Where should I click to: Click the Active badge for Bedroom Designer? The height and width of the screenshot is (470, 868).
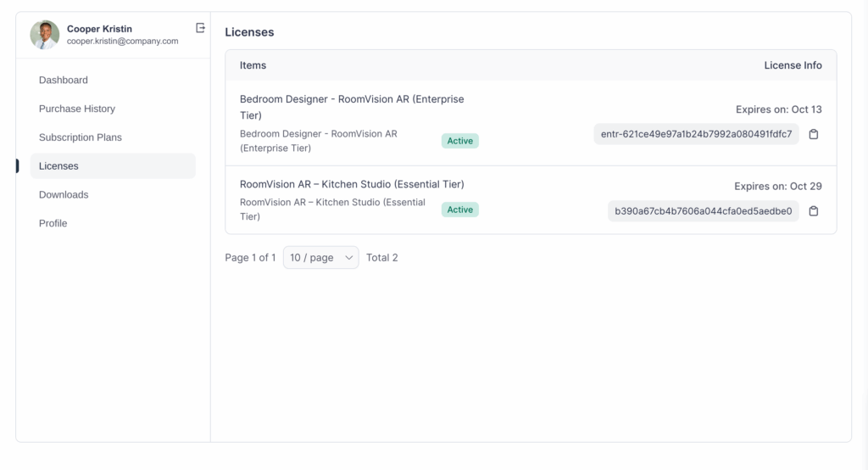coord(459,141)
